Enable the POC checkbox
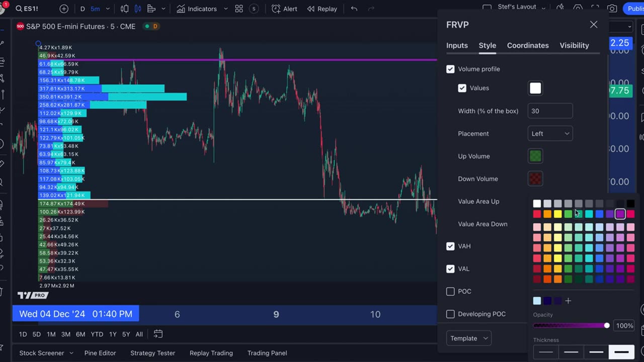The image size is (644, 362). [450, 292]
